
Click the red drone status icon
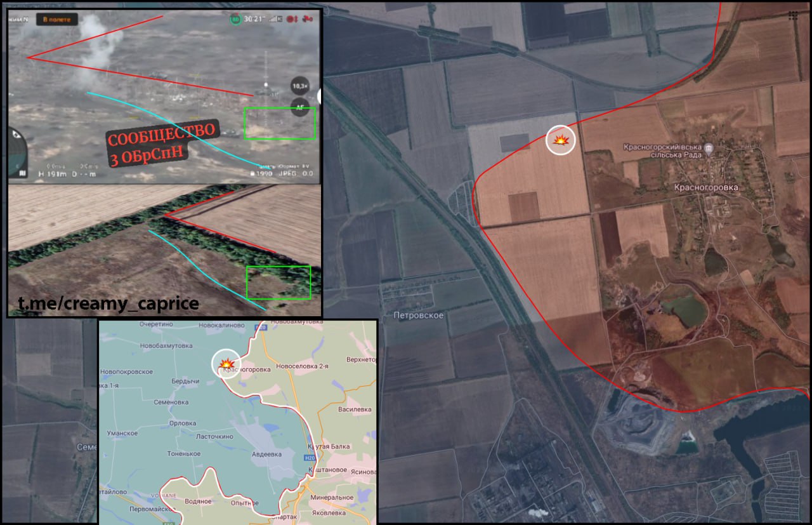(309, 19)
